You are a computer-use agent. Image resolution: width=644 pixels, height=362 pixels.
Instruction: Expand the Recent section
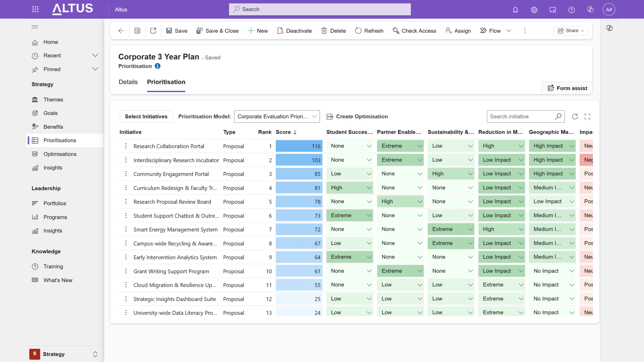tap(95, 55)
